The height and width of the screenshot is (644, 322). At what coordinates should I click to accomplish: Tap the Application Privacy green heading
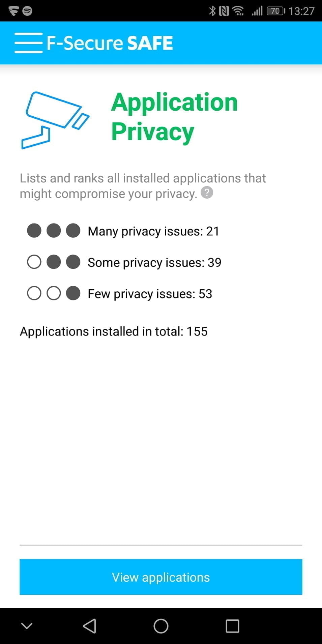click(174, 116)
